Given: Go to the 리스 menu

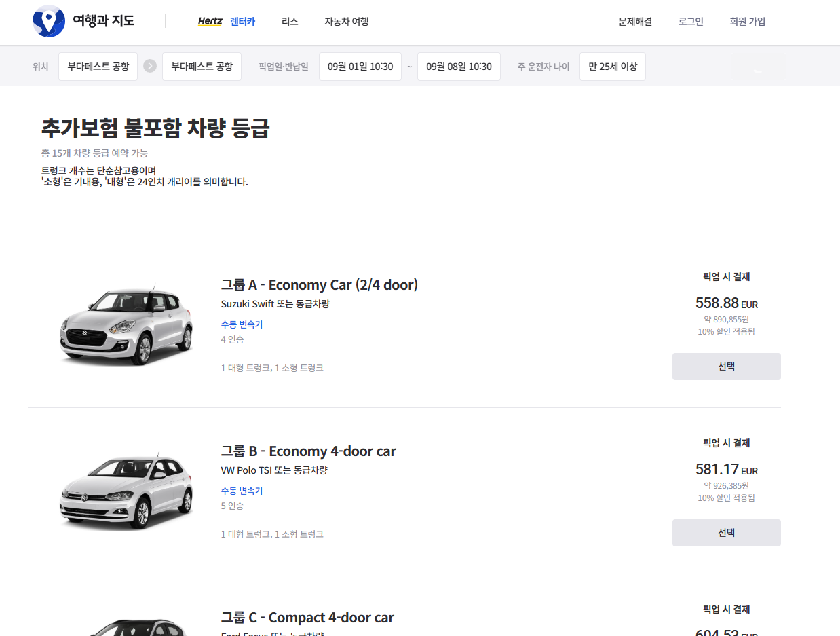Looking at the screenshot, I should click(290, 21).
